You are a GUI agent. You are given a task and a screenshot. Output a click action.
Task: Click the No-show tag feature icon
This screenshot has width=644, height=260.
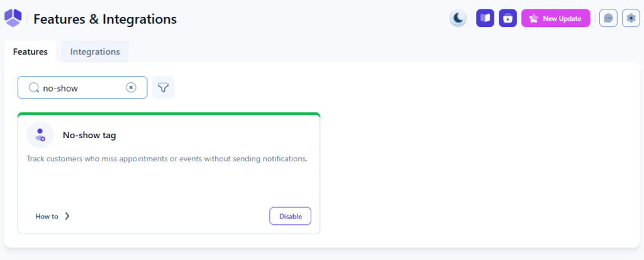click(40, 134)
